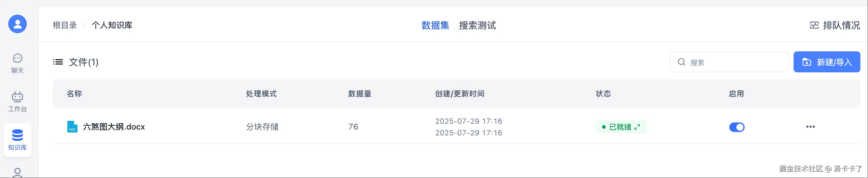Click the 已就绪 status badge
This screenshot has height=178, width=868.
621,127
